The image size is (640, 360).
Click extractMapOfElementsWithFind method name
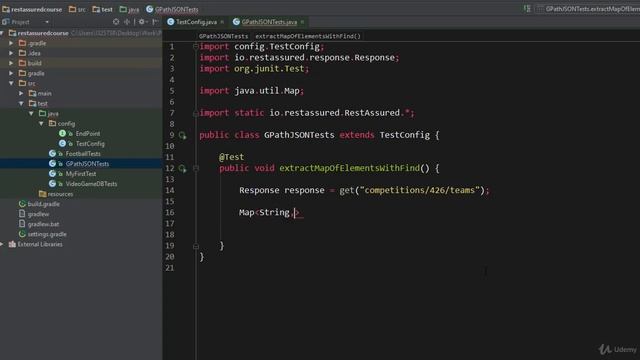pos(349,168)
